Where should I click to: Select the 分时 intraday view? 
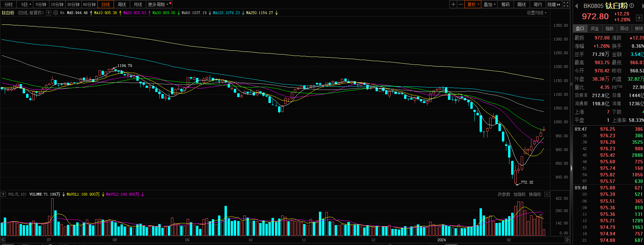[x=9, y=4]
